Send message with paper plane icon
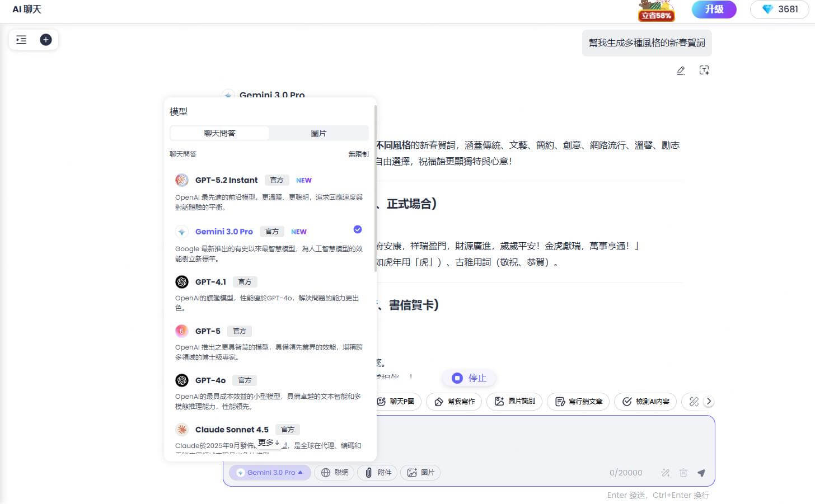815x504 pixels. (x=701, y=473)
